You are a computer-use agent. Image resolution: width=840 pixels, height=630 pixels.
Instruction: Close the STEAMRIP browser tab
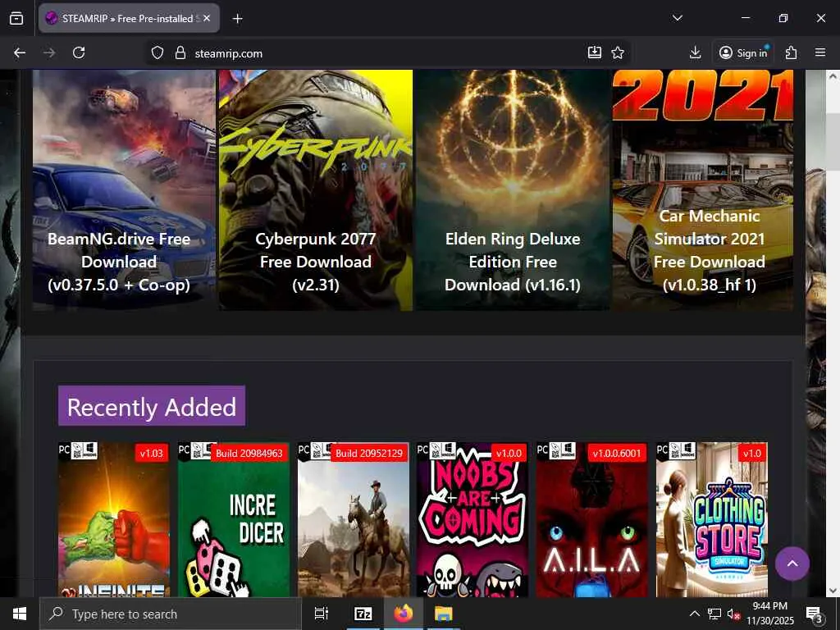click(x=207, y=18)
